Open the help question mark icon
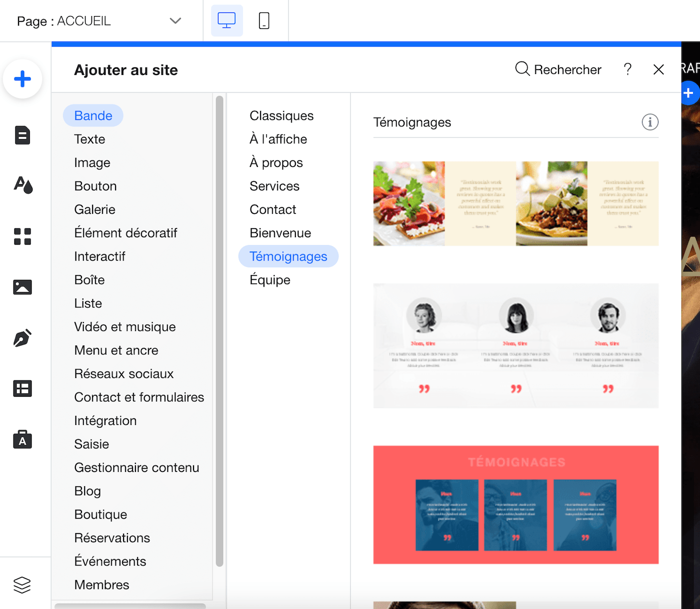The height and width of the screenshot is (609, 700). point(627,69)
